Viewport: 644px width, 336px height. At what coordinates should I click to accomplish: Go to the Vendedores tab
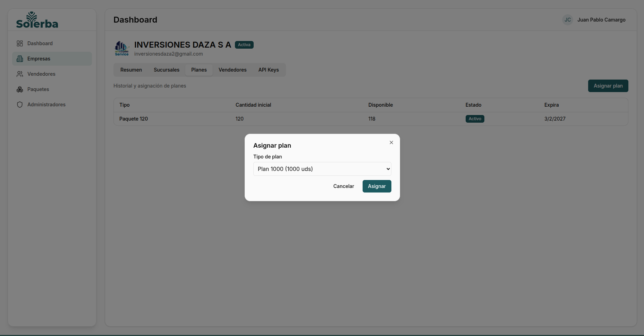[232, 70]
